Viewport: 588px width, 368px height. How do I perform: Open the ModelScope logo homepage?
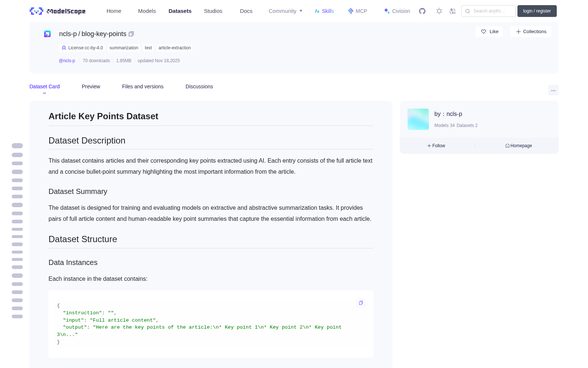pyautogui.click(x=58, y=11)
